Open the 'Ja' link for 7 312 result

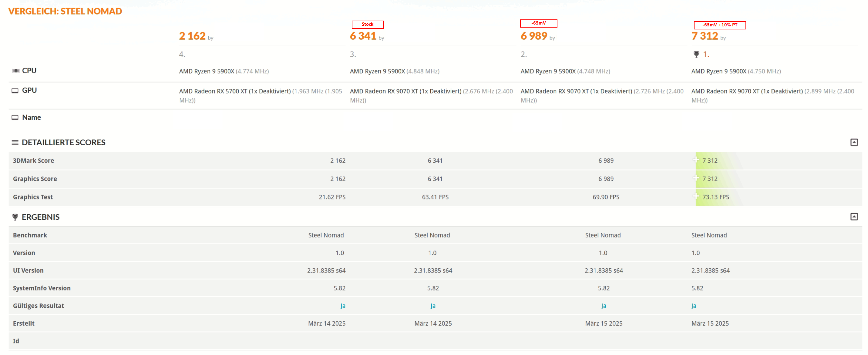pyautogui.click(x=693, y=306)
